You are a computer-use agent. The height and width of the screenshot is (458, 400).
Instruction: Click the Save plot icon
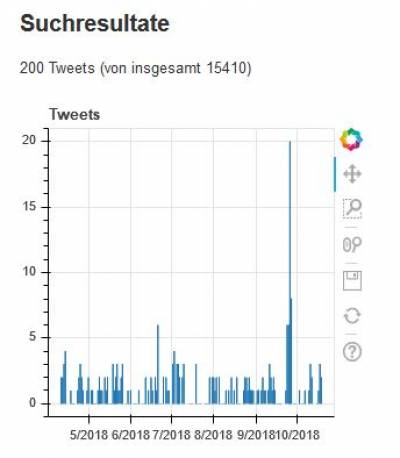(x=352, y=281)
